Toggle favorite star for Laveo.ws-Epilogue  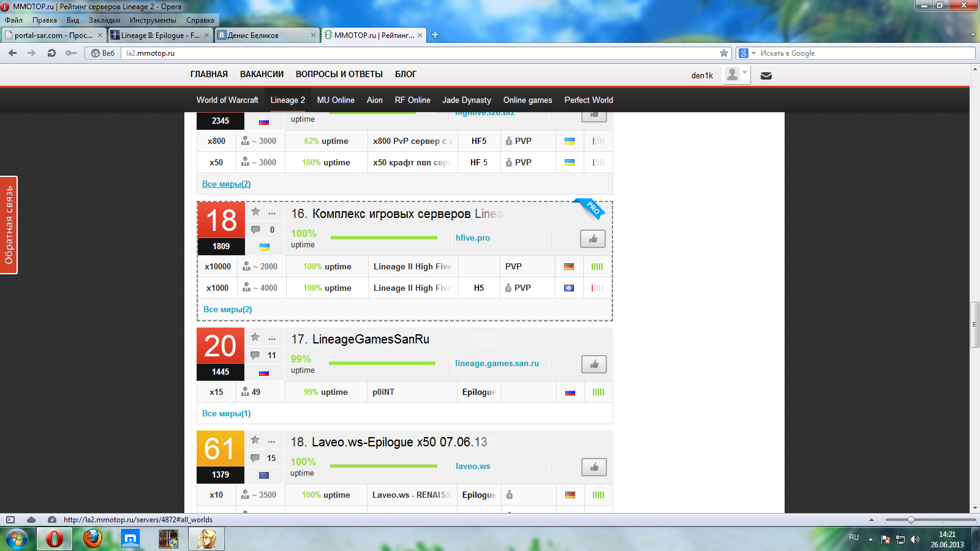click(255, 440)
